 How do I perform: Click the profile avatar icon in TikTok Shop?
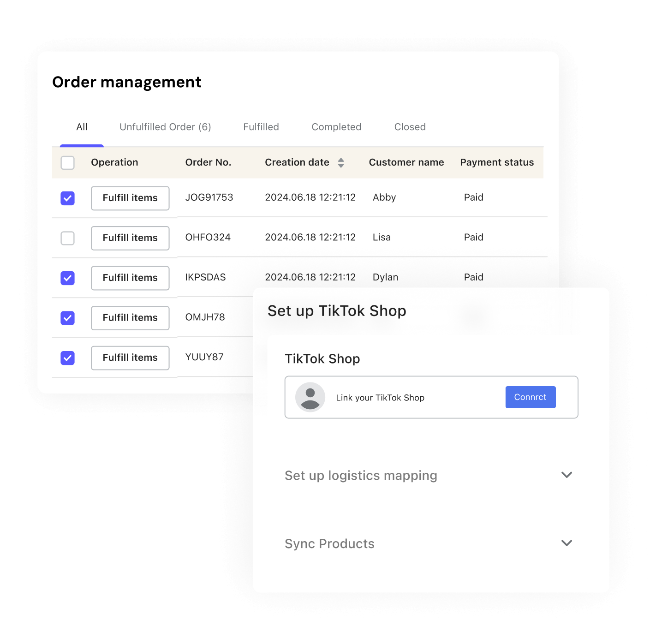coord(310,397)
